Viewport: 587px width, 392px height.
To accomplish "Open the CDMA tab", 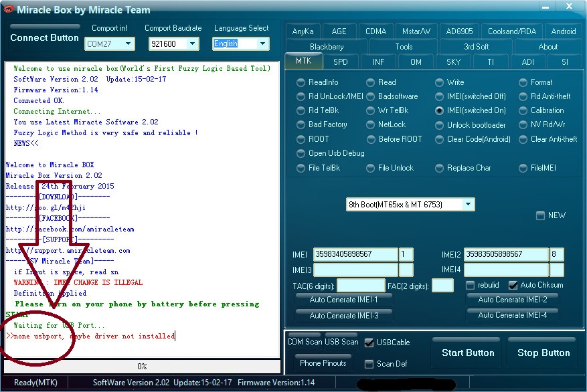I will tap(376, 31).
